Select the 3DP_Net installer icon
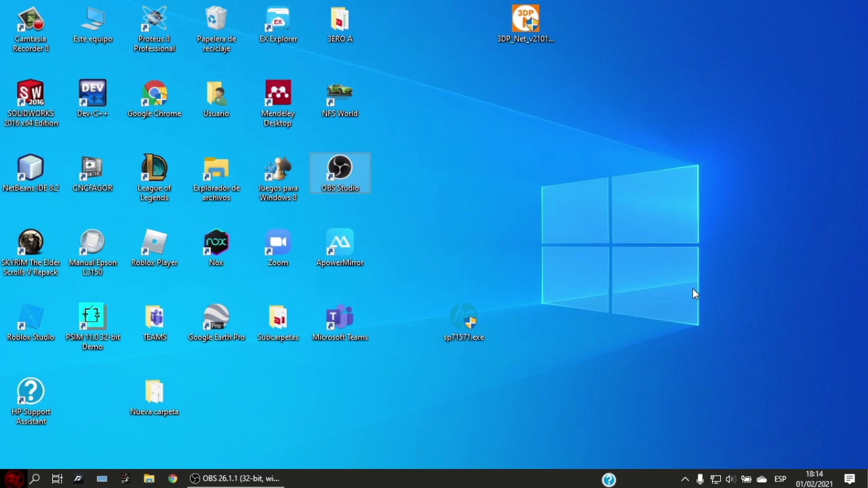The image size is (868, 488). pos(526,25)
